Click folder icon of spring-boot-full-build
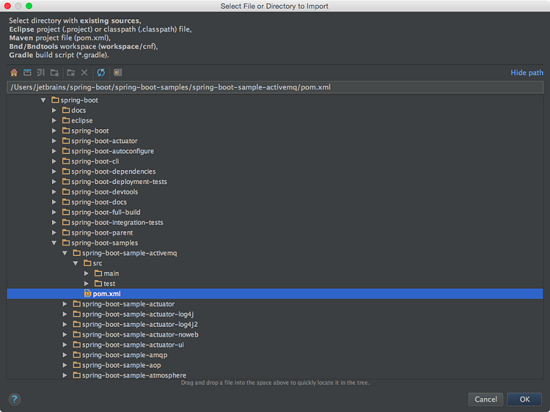The height and width of the screenshot is (412, 550). click(x=66, y=212)
